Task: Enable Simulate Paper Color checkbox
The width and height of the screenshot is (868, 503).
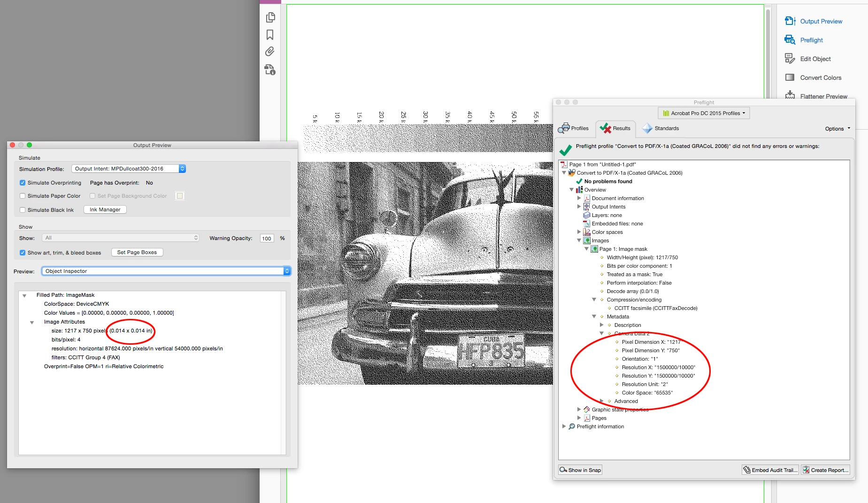Action: (x=23, y=196)
